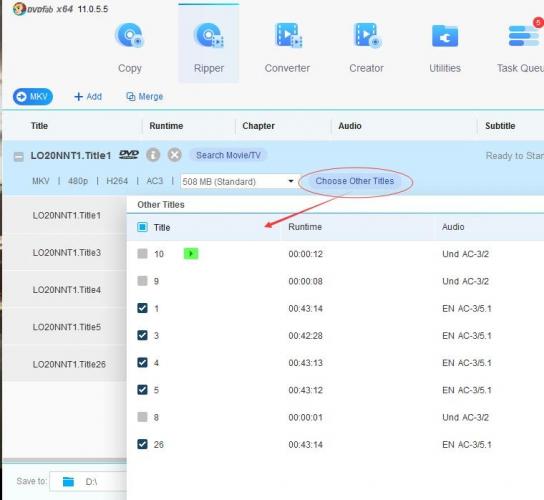Click the main Audio column header

coord(350,126)
